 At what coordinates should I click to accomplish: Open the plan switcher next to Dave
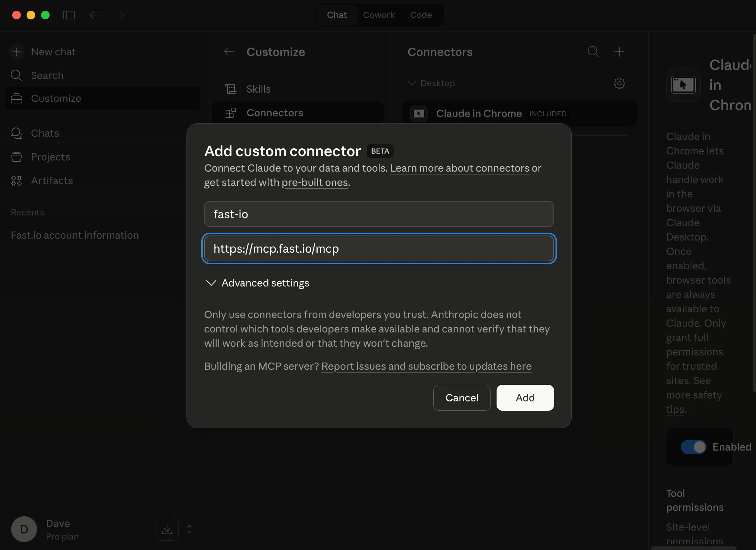[189, 529]
